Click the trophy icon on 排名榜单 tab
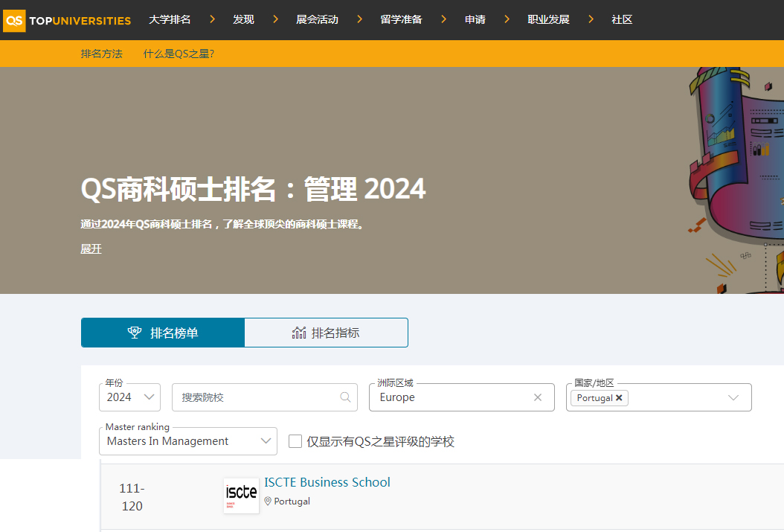 point(135,333)
